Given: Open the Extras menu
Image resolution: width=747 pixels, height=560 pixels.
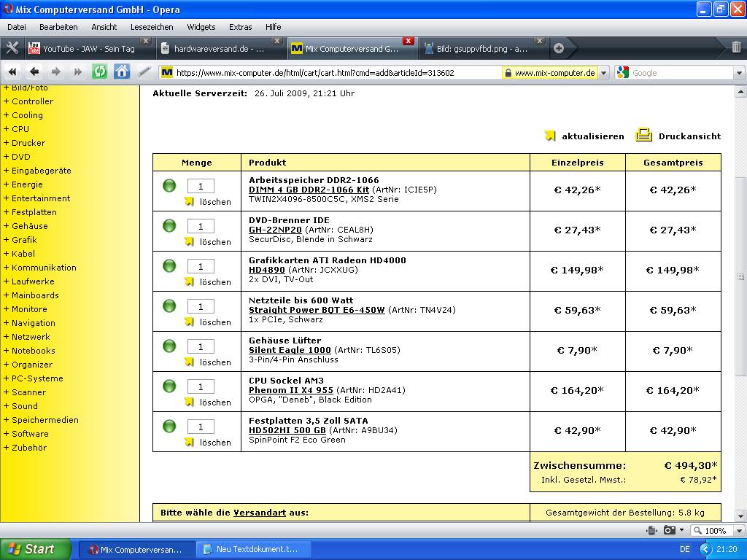Looking at the screenshot, I should [x=240, y=27].
